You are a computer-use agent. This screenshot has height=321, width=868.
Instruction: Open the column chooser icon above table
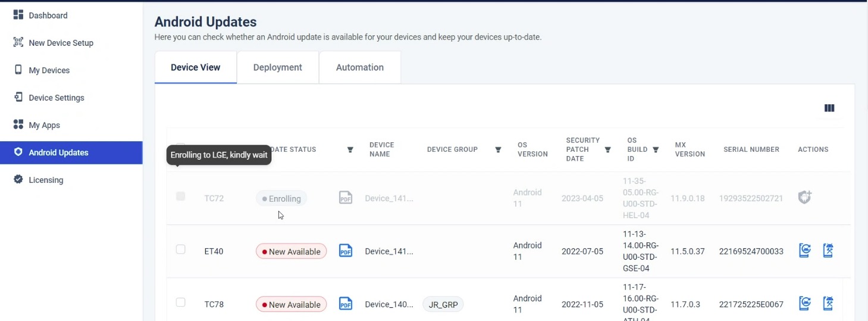point(829,108)
